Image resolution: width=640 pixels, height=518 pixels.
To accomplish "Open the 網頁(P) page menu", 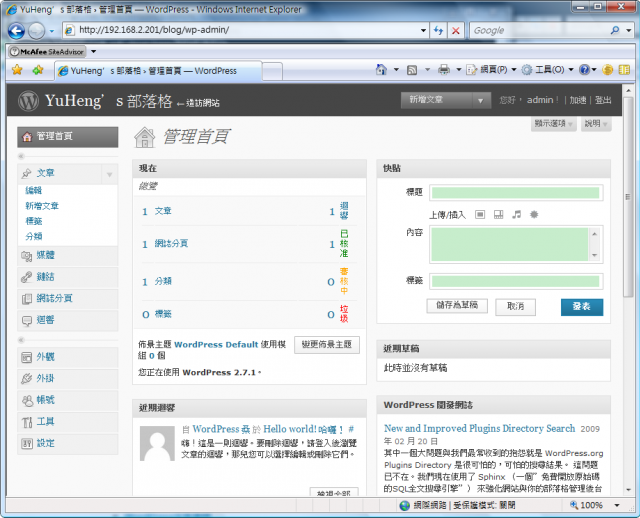I will [x=493, y=70].
